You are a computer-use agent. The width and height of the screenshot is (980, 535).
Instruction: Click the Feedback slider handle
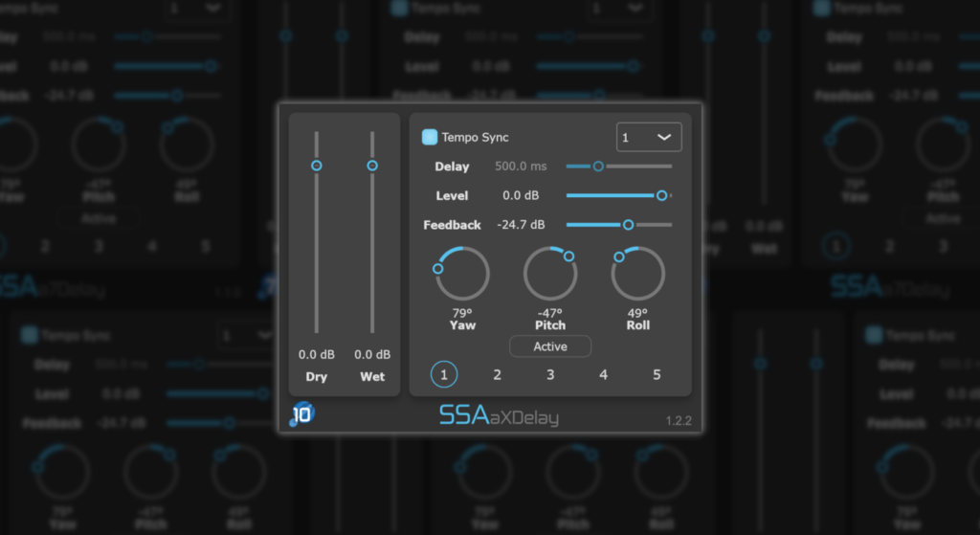(x=629, y=225)
